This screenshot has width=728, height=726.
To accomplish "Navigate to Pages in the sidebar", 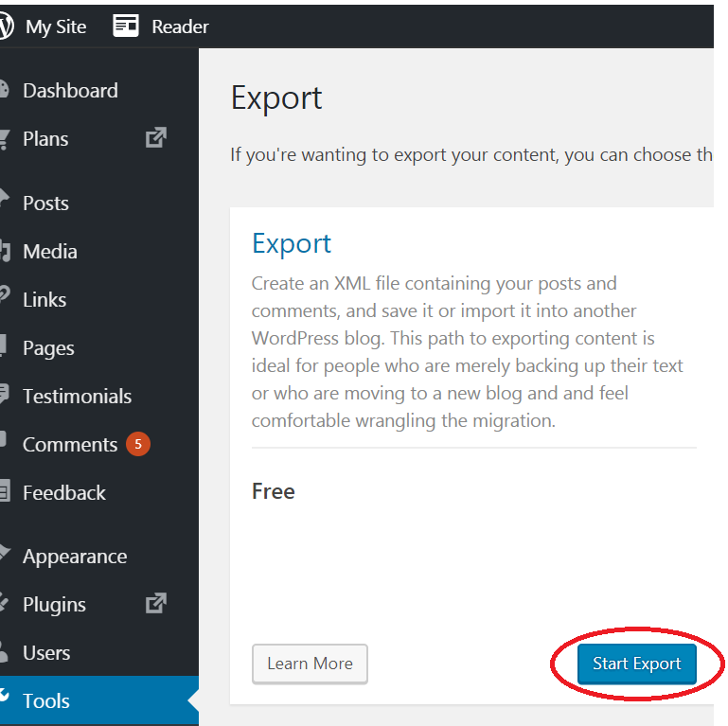I will [48, 348].
